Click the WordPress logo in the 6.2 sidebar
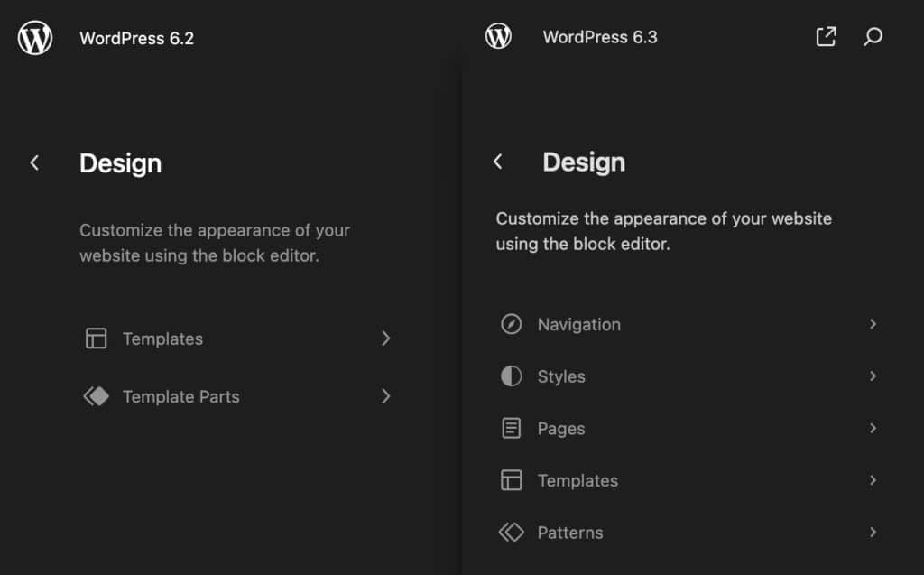The image size is (924, 575). pyautogui.click(x=34, y=38)
